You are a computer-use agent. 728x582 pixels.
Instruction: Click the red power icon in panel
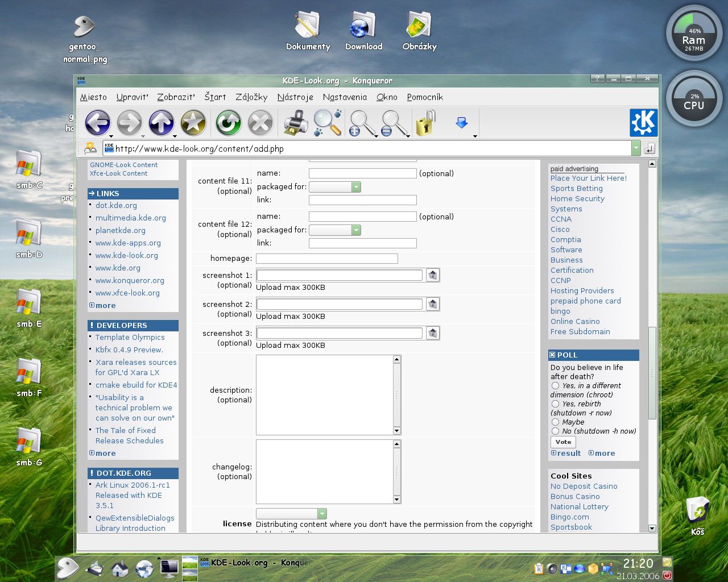click(x=667, y=575)
